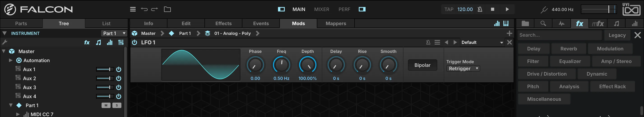Viewport: 644px width, 117px height.
Task: Toggle mixer sliders icon in tree view
Action: coord(121,42)
